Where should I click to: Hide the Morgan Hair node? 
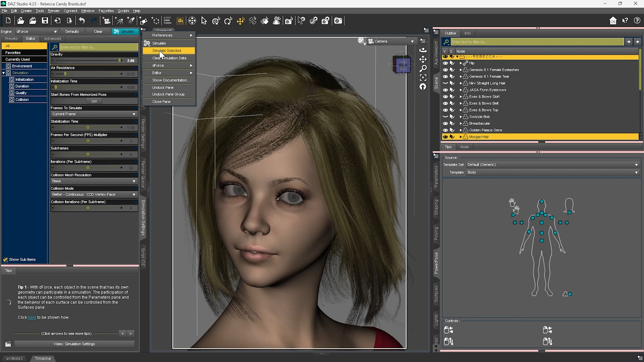coord(445,137)
